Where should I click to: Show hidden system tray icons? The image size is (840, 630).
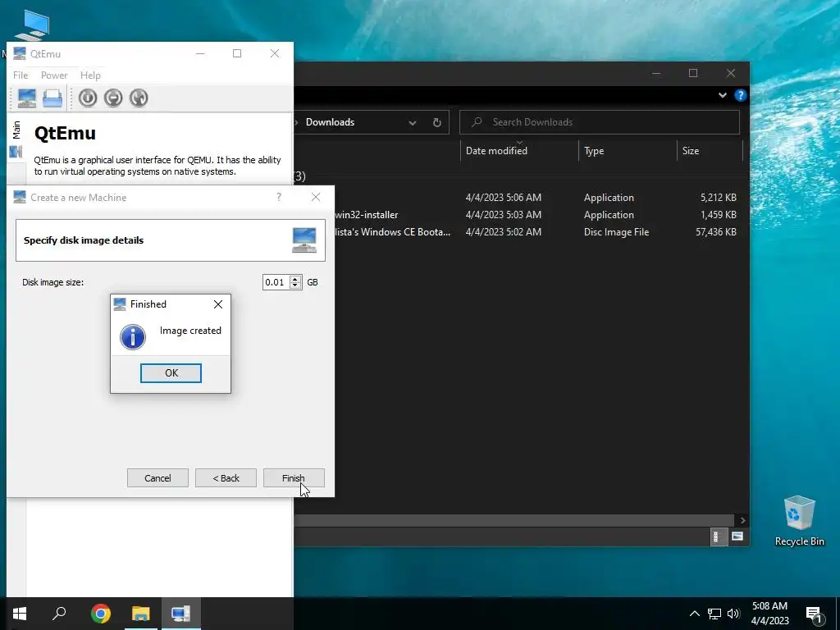pyautogui.click(x=694, y=614)
